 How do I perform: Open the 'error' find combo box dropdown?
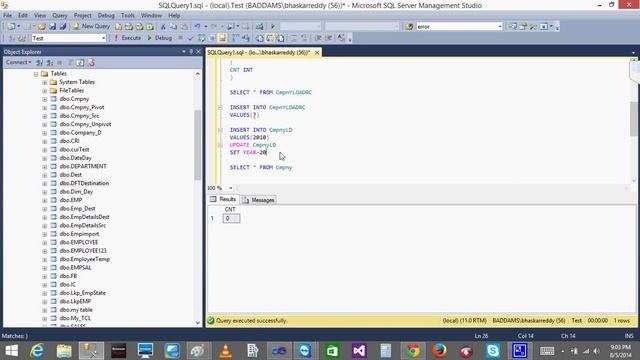point(500,27)
